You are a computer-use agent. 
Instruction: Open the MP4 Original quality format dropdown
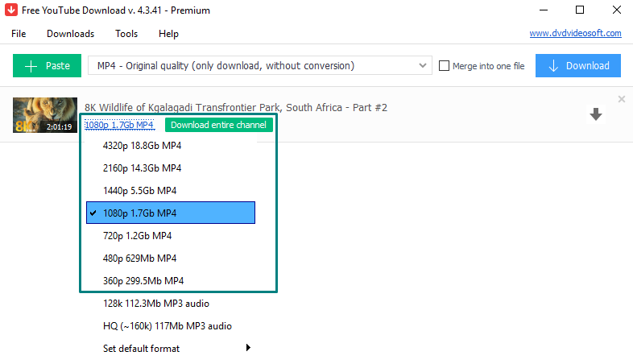coord(260,65)
